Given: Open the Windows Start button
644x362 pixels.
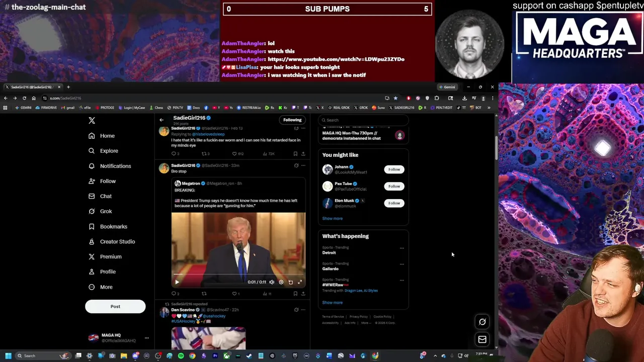Looking at the screenshot, I should click(8, 356).
